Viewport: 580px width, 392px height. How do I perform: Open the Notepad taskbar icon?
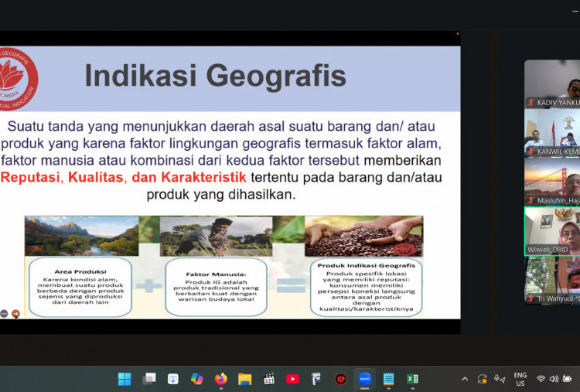tap(388, 379)
